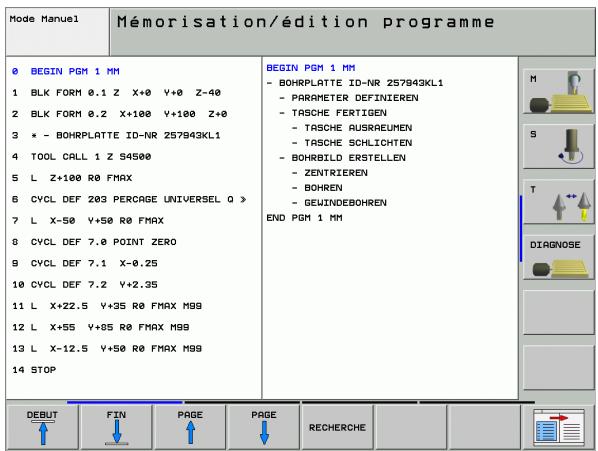598x451 pixels.
Task: Select line 13 L X-12.5 Y+50
Action: [107, 349]
